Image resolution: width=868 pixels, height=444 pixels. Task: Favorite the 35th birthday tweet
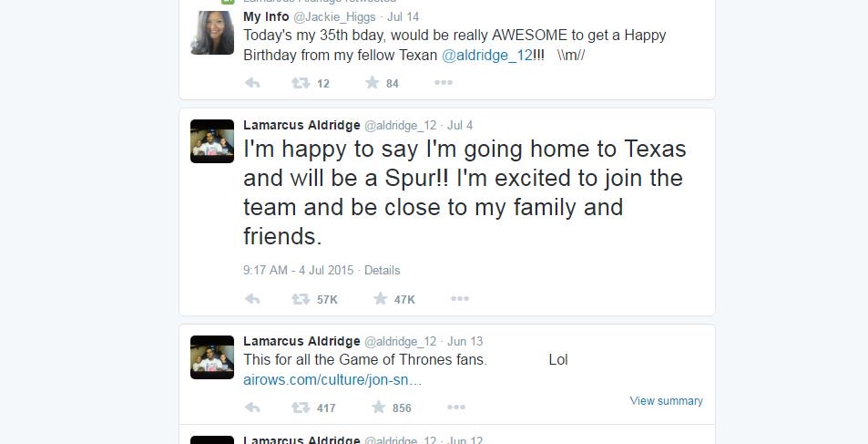pos(372,83)
